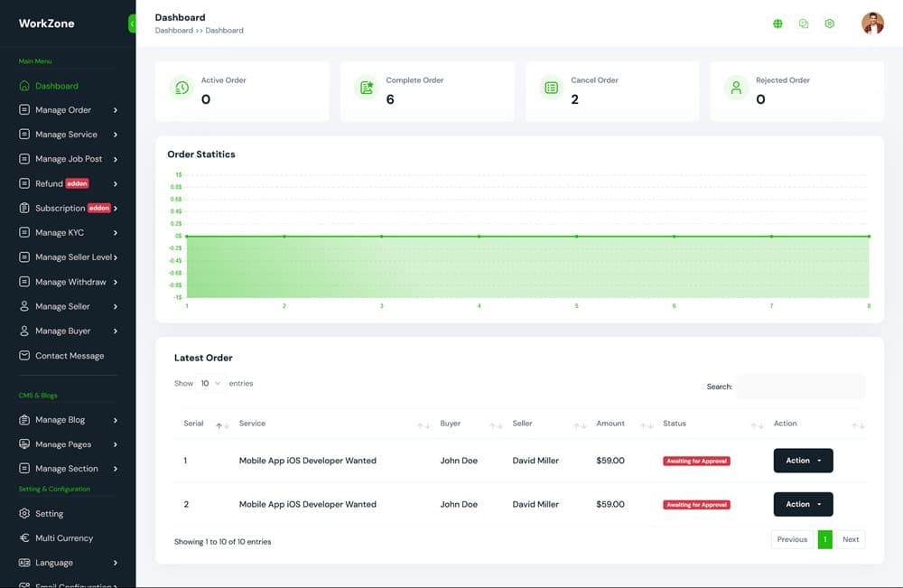Click the Latest Order search field
This screenshot has width=903, height=588.
[800, 387]
